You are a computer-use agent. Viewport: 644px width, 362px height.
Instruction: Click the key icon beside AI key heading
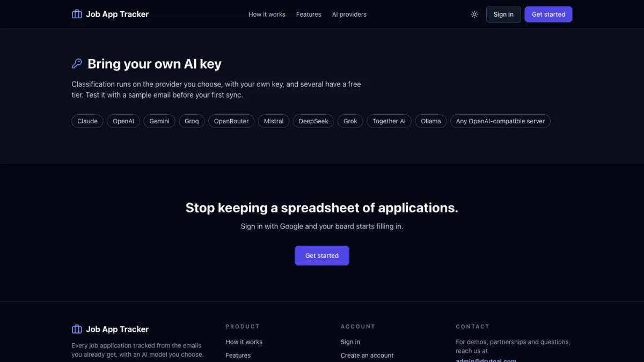point(77,64)
